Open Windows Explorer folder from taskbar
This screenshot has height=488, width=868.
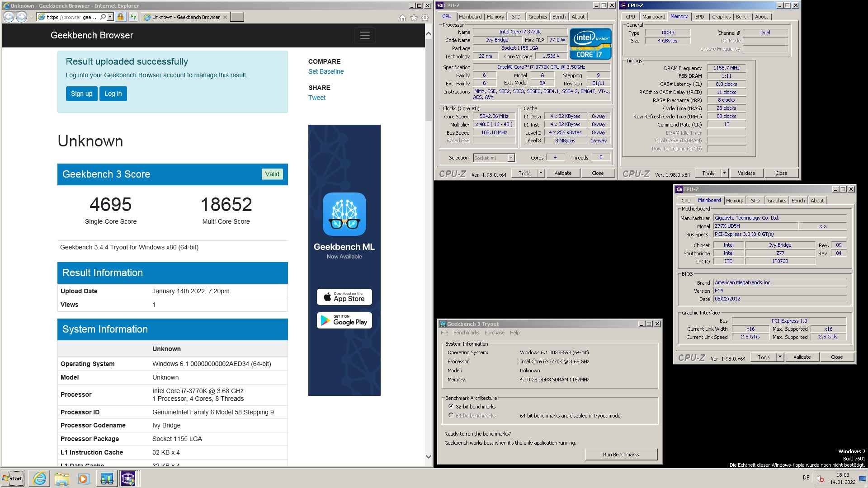click(x=62, y=478)
